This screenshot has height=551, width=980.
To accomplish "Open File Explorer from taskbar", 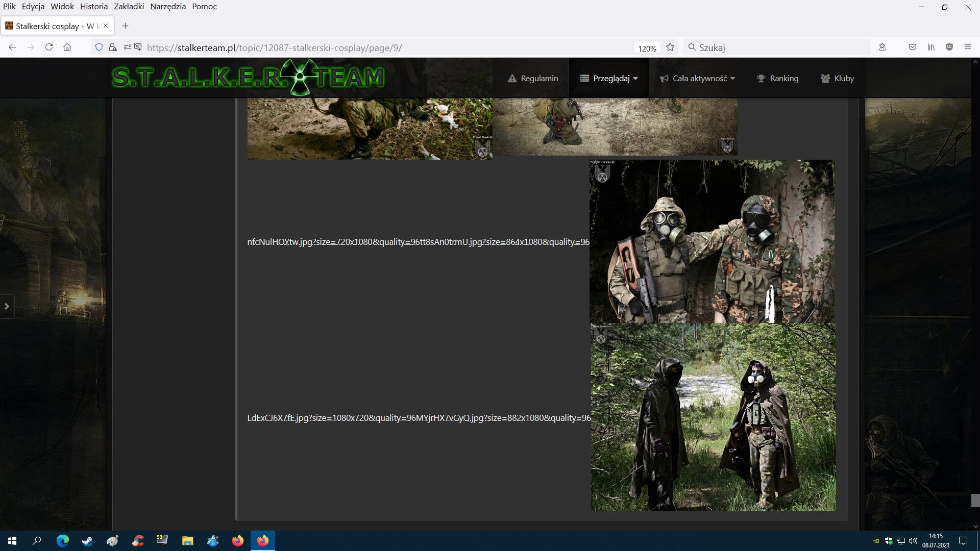I will (x=187, y=541).
